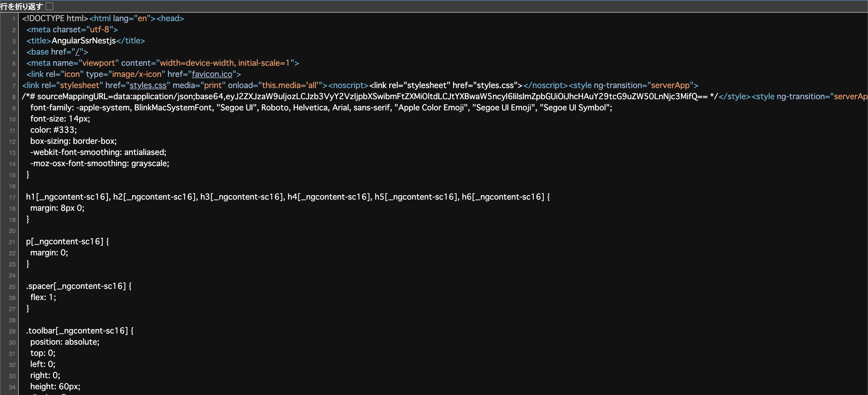
Task: Follow the base href "/" link
Action: 77,52
